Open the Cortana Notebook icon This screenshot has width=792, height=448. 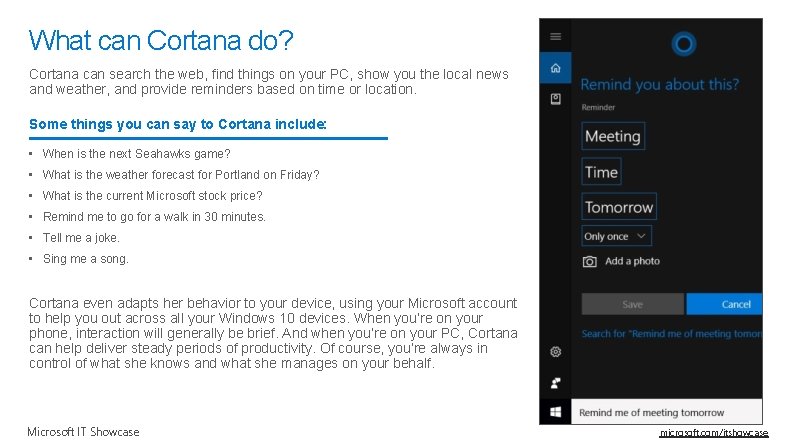point(555,99)
